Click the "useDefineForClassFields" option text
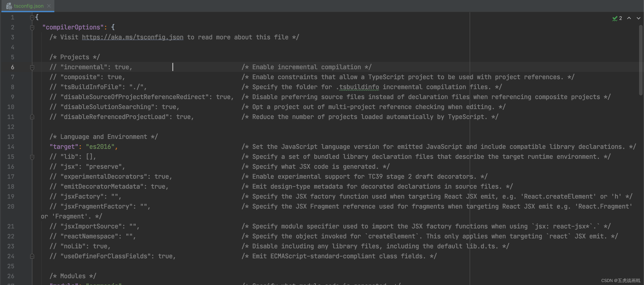Viewport: 644px width, 285px height. 113,256
